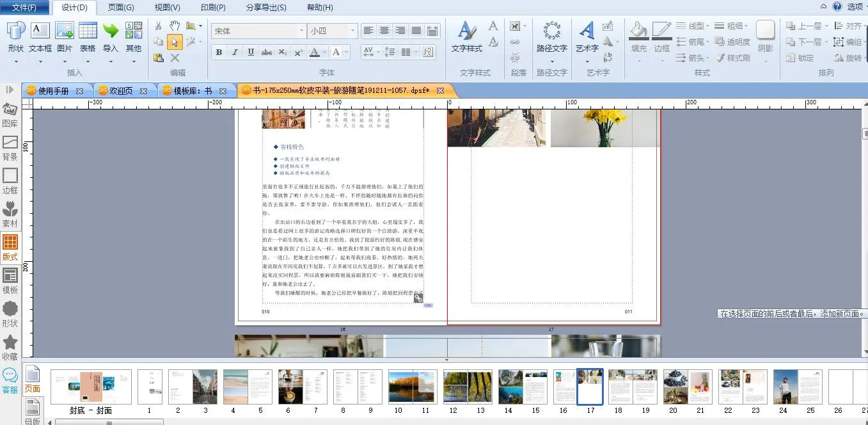Image resolution: width=868 pixels, height=425 pixels.
Task: Select the hand pan tool
Action: 175,26
